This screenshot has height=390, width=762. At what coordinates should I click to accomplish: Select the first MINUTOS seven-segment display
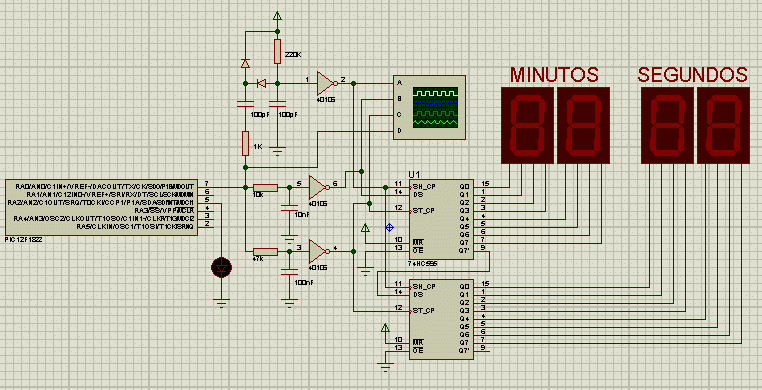point(527,125)
